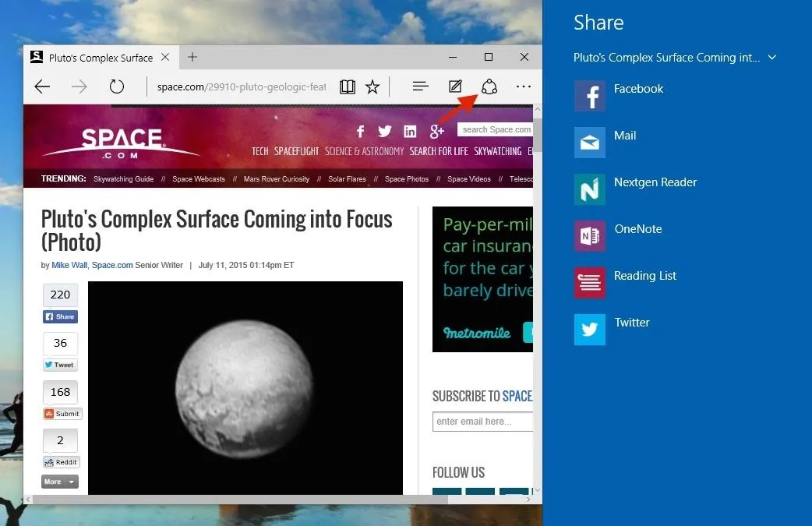Select the Pluto's Complex Surface tab
Image resolution: width=812 pixels, height=526 pixels.
pyautogui.click(x=101, y=58)
